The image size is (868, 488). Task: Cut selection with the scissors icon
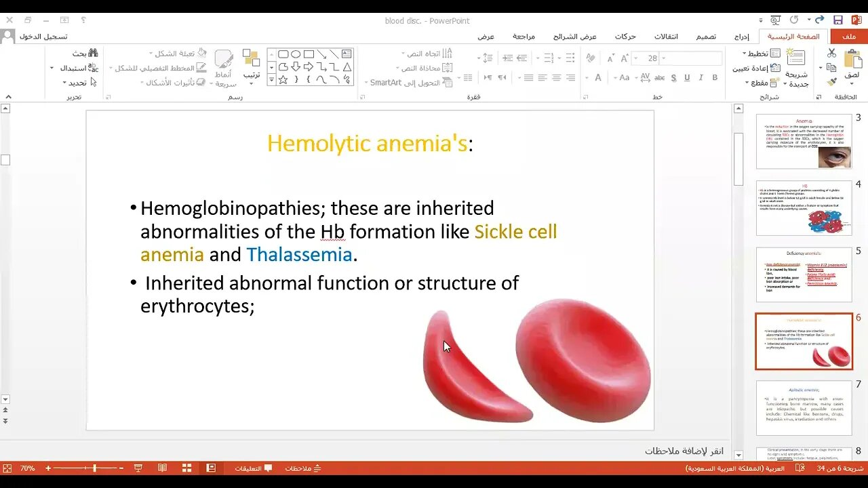(831, 53)
